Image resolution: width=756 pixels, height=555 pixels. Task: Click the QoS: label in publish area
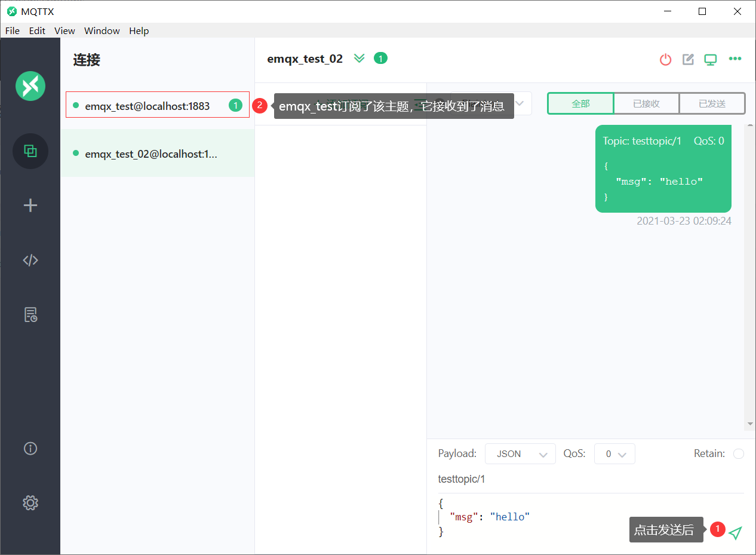pos(574,453)
